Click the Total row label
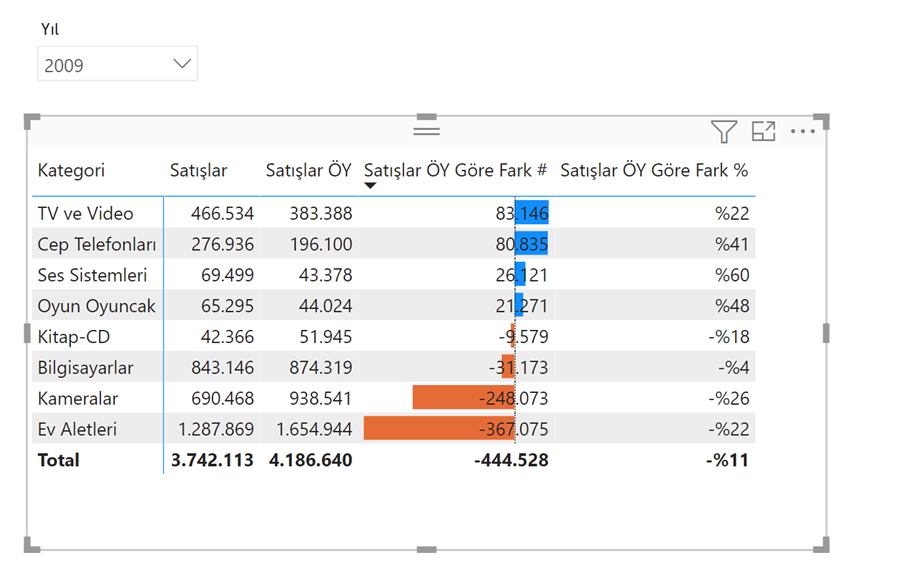 click(x=59, y=460)
